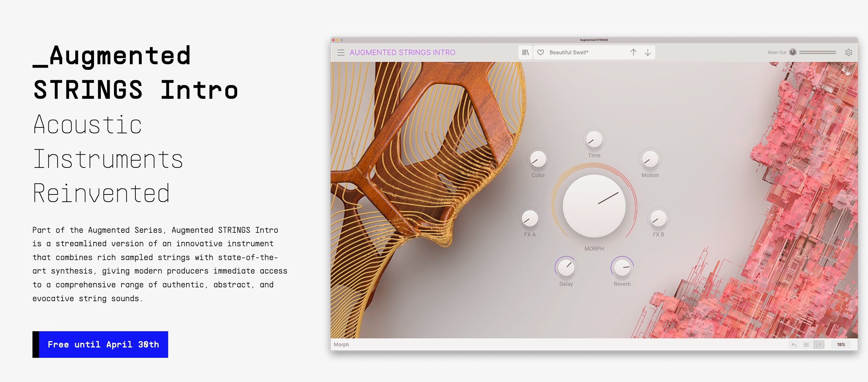
Task: Click the Morph macro knob
Action: [595, 205]
